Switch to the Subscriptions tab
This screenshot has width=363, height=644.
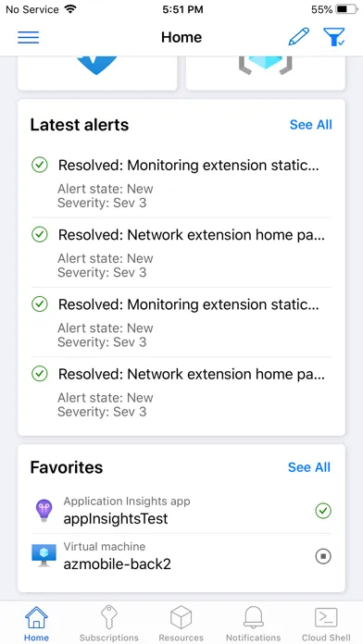109,624
